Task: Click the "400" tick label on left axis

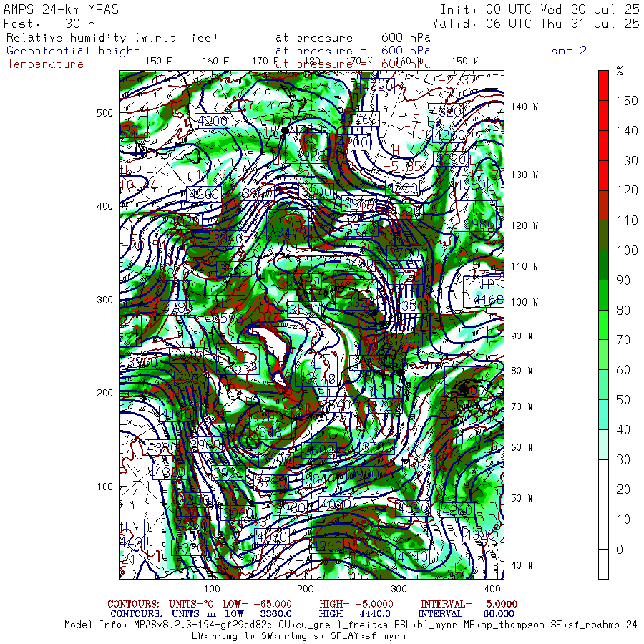Action: (104, 206)
